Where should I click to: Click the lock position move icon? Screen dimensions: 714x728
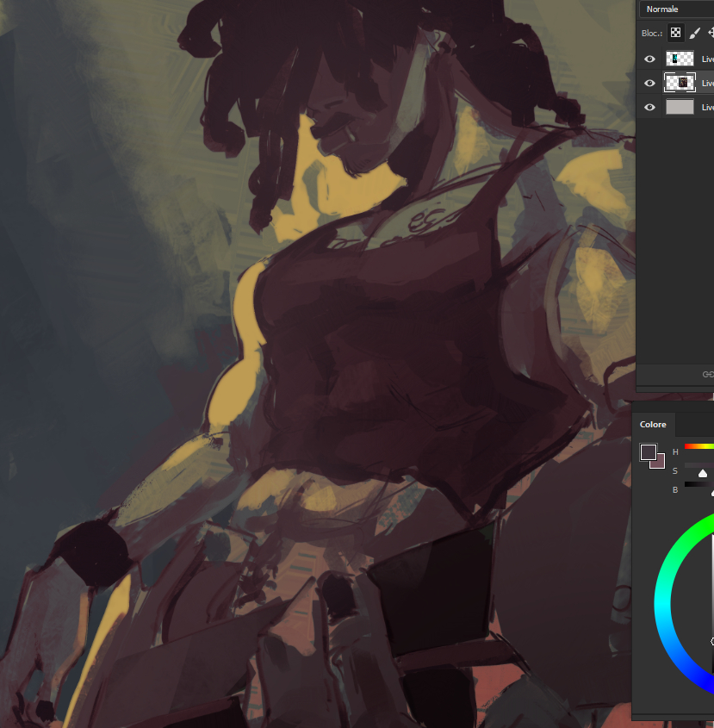[x=711, y=33]
